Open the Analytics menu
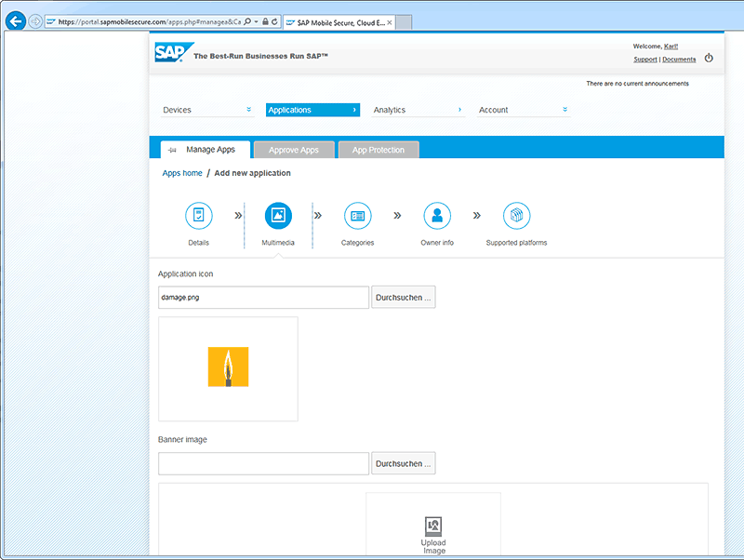Screen dimensions: 744x560 [x=418, y=110]
